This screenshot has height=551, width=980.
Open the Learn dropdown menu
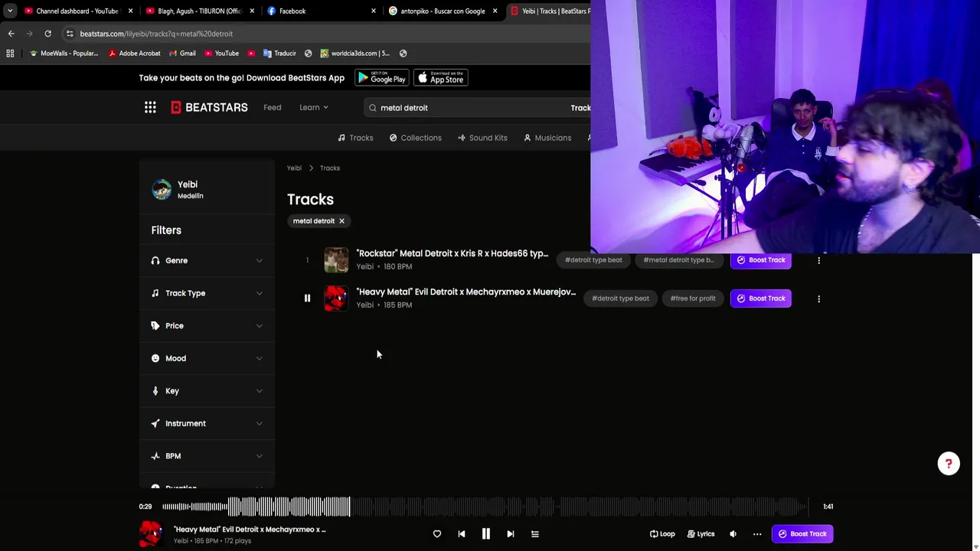[314, 108]
